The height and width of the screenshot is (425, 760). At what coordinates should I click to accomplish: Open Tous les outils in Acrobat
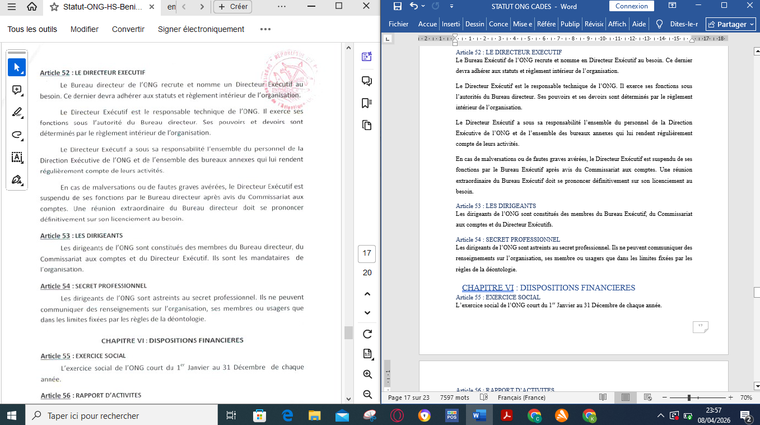(x=32, y=29)
